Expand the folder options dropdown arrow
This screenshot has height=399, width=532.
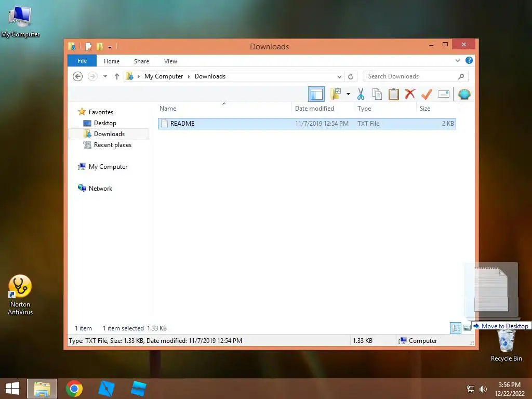click(348, 94)
